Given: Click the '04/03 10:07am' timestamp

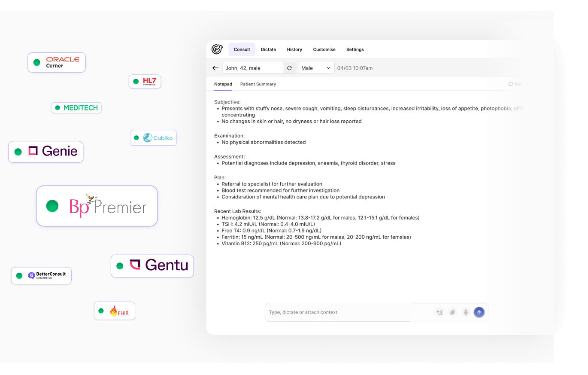Looking at the screenshot, I should click(x=355, y=68).
